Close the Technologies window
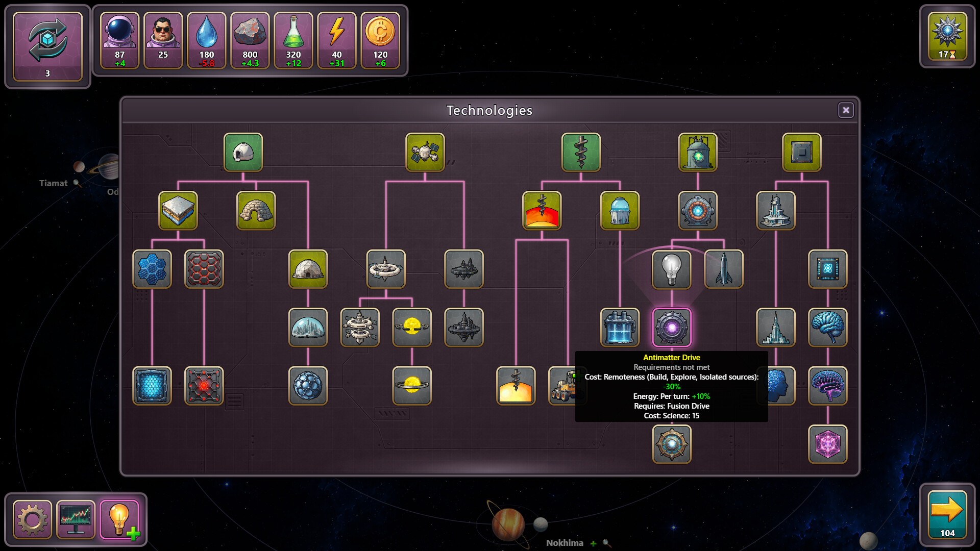 pyautogui.click(x=846, y=110)
